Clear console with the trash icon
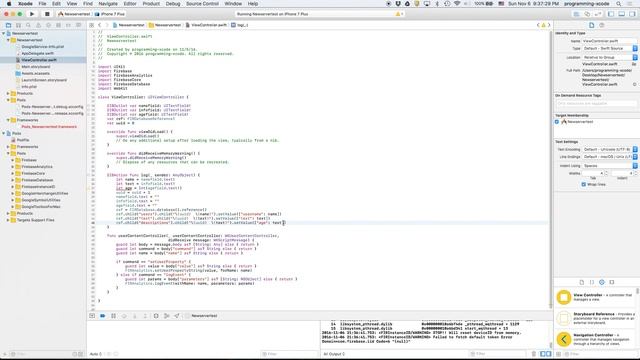Screen dimensions: 640x360 pos(533,354)
